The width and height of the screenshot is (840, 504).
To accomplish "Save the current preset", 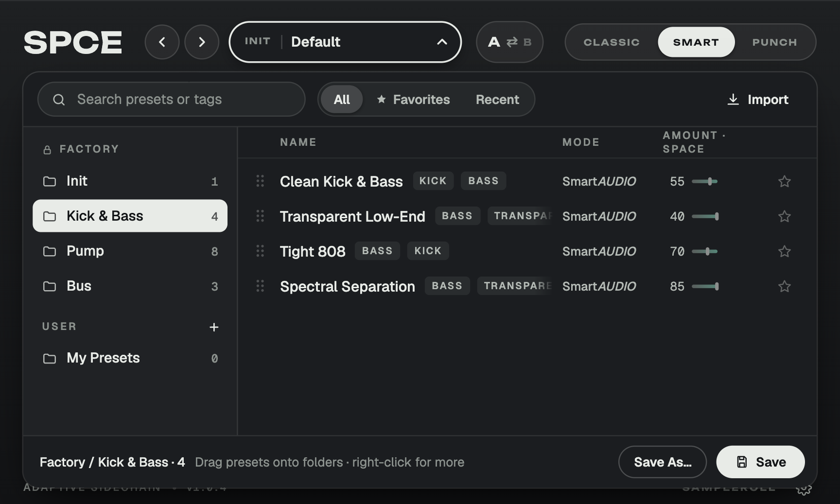I will coord(760,462).
